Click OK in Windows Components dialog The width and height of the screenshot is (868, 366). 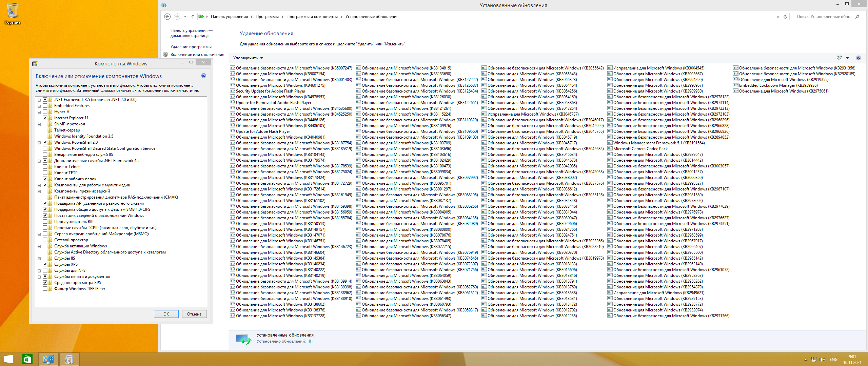coord(166,314)
